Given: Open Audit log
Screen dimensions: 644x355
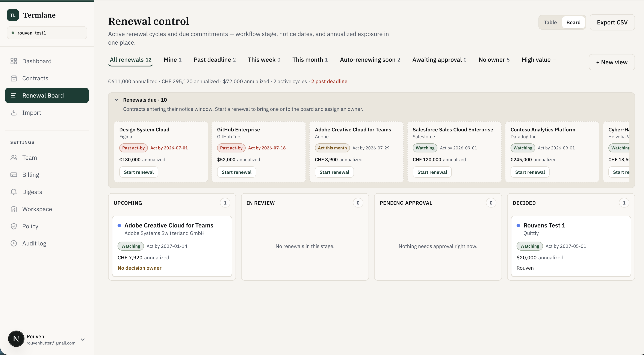Looking at the screenshot, I should pyautogui.click(x=47, y=243).
